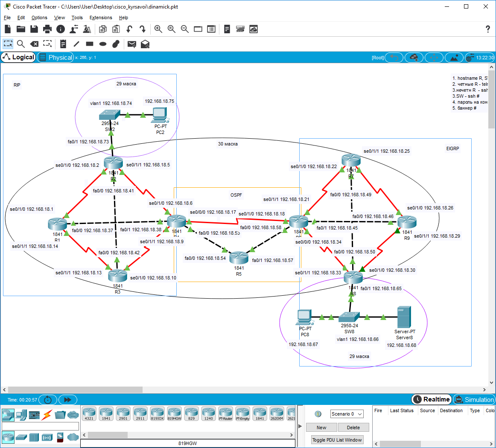This screenshot has width=496, height=448.
Task: Add a Complex PDU open envelope
Action: pos(145,44)
